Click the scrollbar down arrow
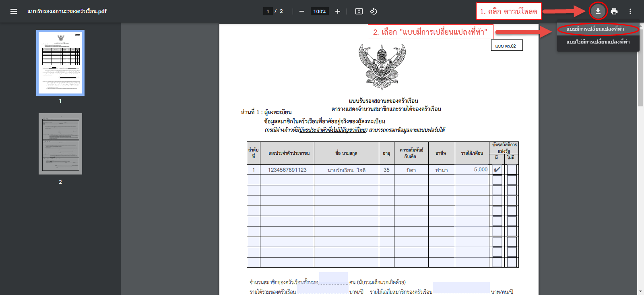644x295 pixels. tap(640, 291)
